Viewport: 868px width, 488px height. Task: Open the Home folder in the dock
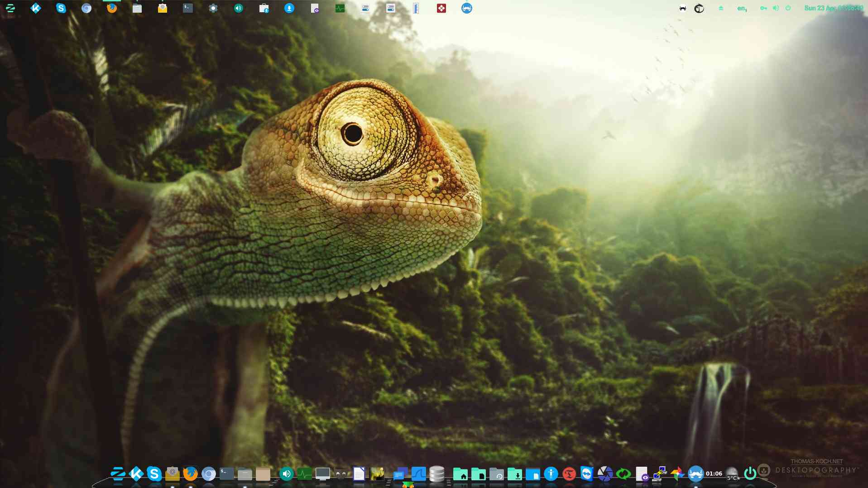click(x=460, y=474)
